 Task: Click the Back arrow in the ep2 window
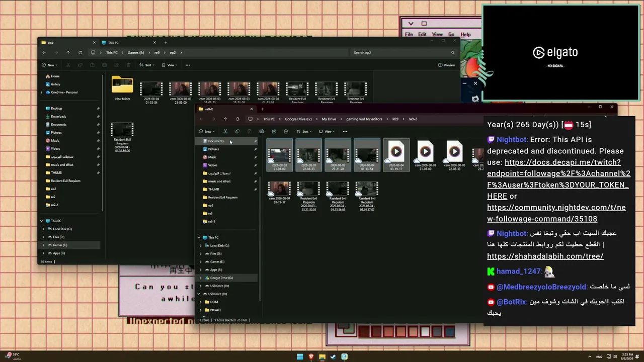[x=44, y=52]
